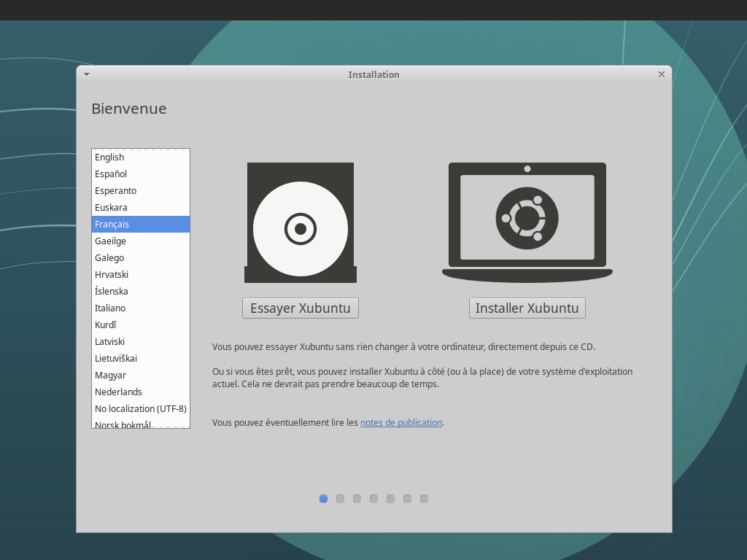
Task: Select No localization (UTF-8) option
Action: pos(140,408)
